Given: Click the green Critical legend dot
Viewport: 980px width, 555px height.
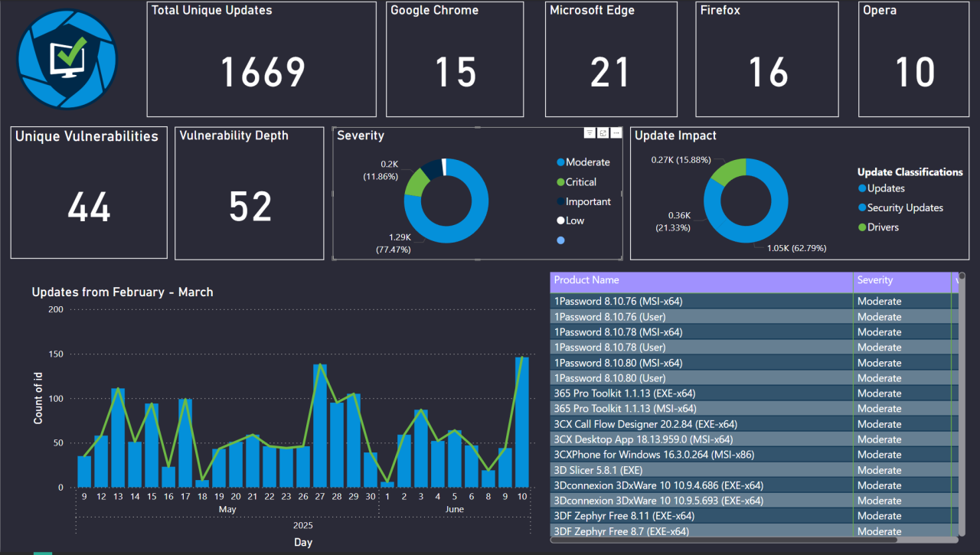Looking at the screenshot, I should pos(560,182).
